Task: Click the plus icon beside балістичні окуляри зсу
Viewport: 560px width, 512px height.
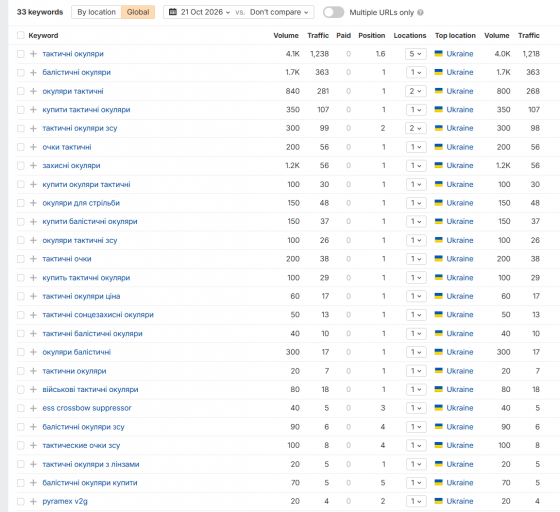Action: (x=33, y=427)
